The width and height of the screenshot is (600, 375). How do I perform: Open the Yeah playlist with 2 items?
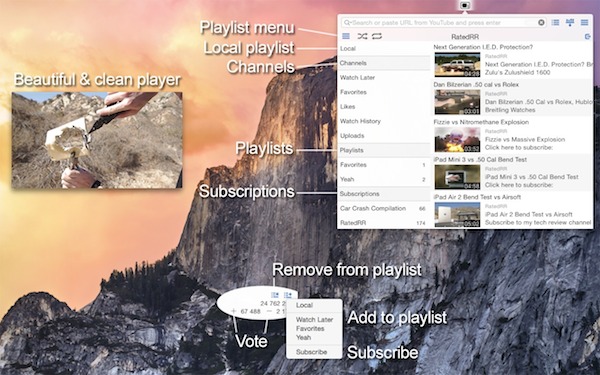pyautogui.click(x=384, y=179)
